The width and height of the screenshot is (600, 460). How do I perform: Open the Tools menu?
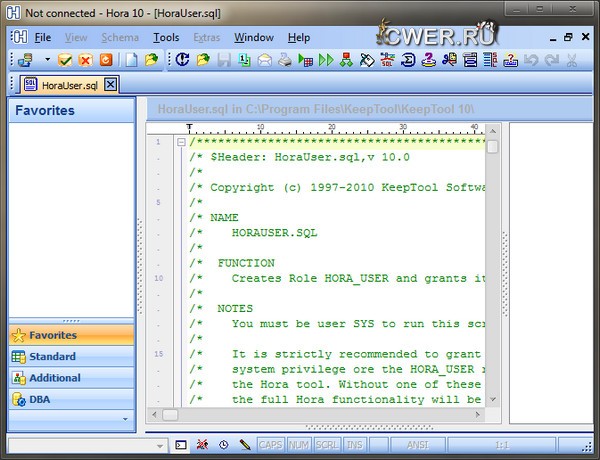point(166,37)
